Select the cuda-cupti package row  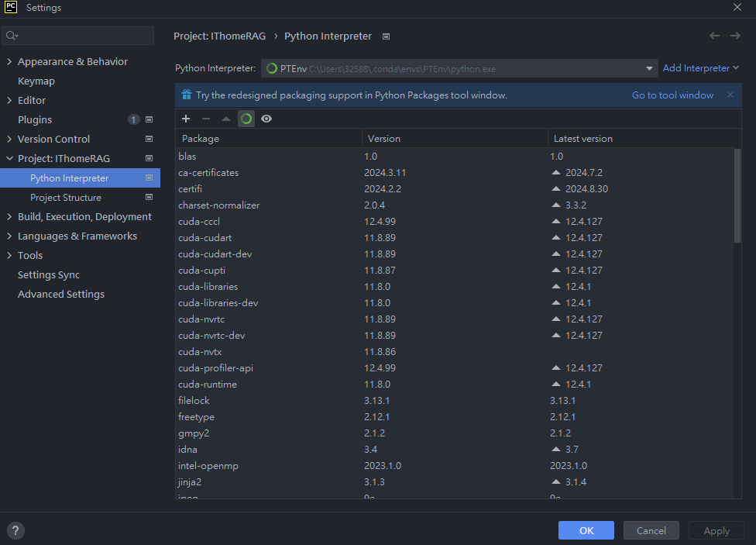pos(454,271)
